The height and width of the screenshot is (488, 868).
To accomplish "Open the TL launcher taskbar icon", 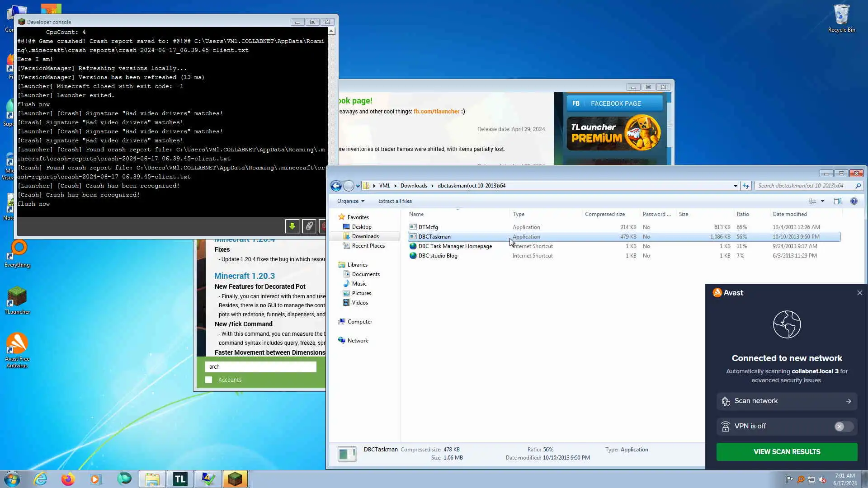I will 180,479.
